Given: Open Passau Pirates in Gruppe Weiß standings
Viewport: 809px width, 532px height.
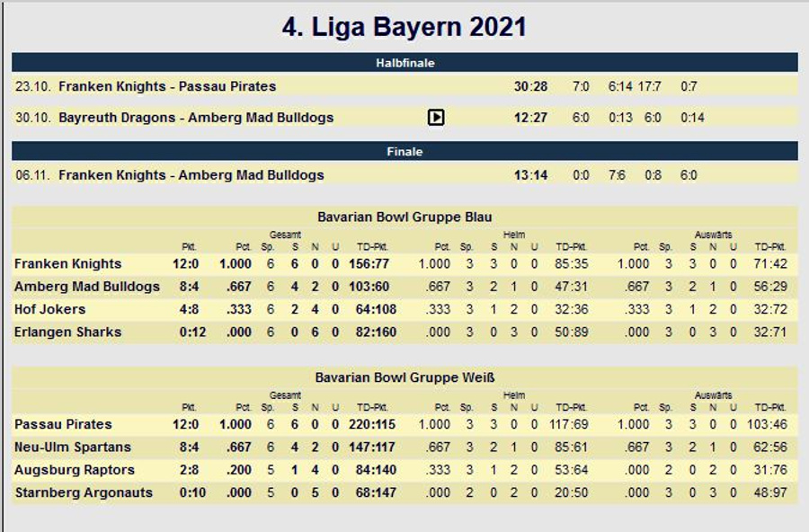Looking at the screenshot, I should (x=63, y=424).
